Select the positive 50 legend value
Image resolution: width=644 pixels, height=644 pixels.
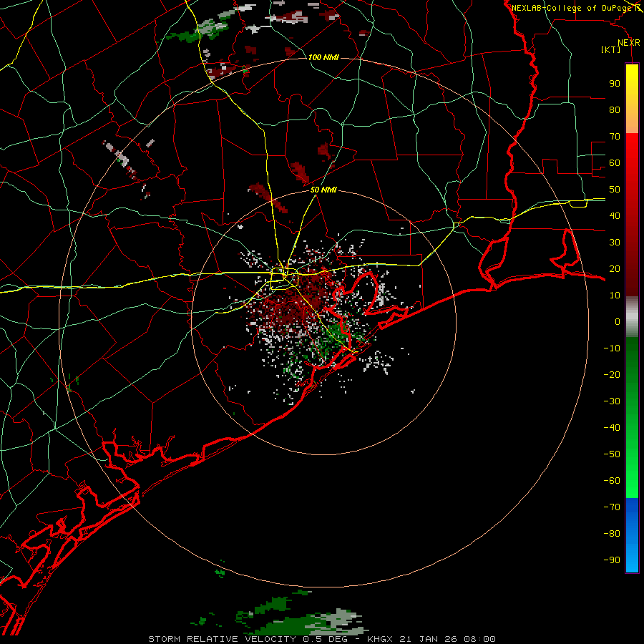(x=615, y=190)
